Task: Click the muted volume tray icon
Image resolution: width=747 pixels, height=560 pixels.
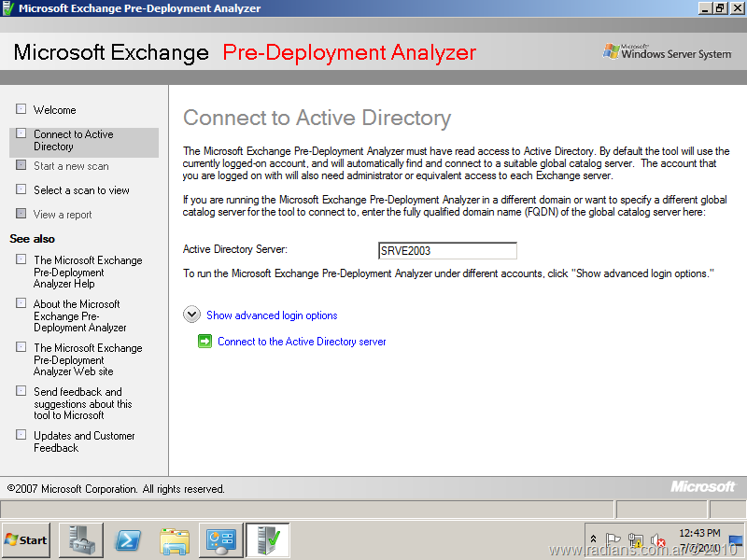Action: [657, 540]
